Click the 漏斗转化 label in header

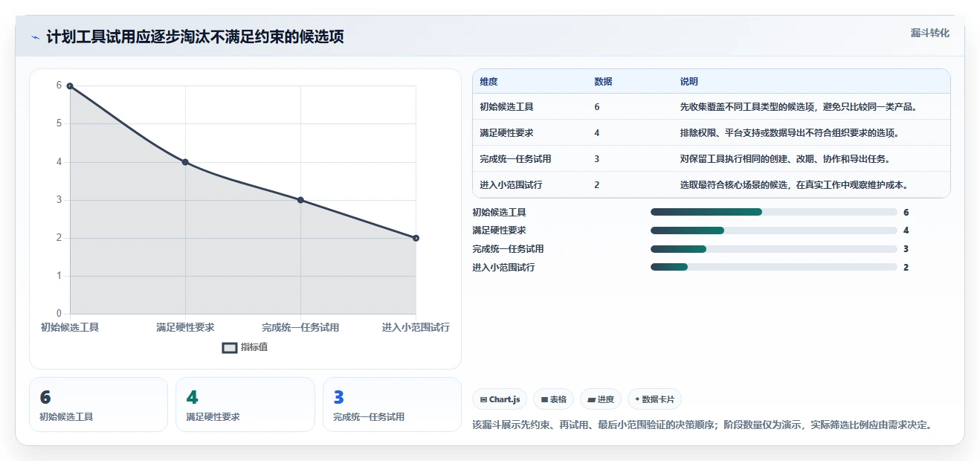point(930,33)
